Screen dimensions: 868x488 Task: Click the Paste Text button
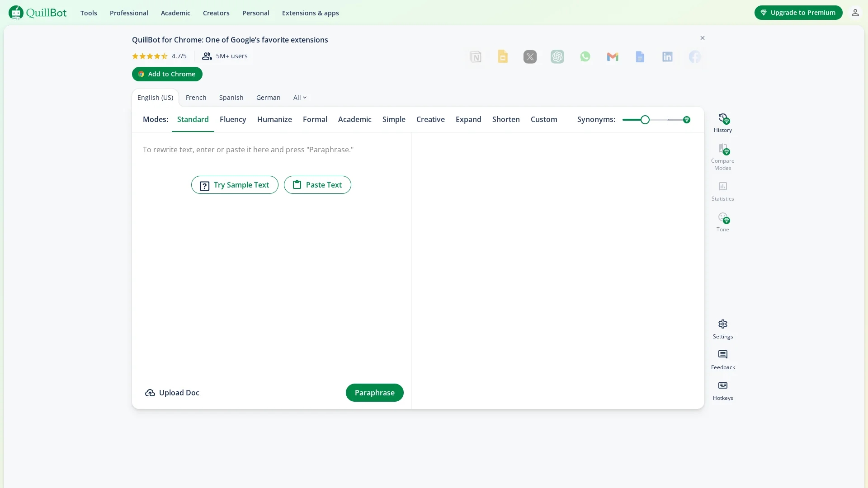(x=317, y=185)
